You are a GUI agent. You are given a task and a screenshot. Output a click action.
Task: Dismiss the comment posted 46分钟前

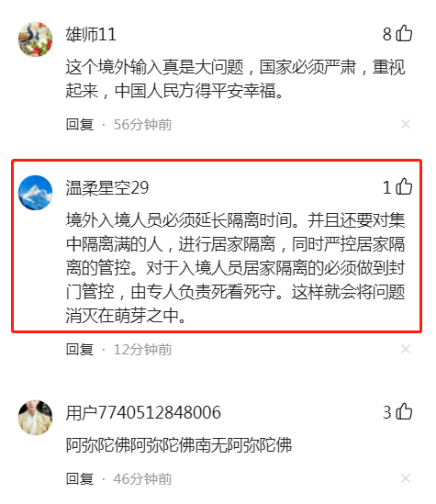406,478
